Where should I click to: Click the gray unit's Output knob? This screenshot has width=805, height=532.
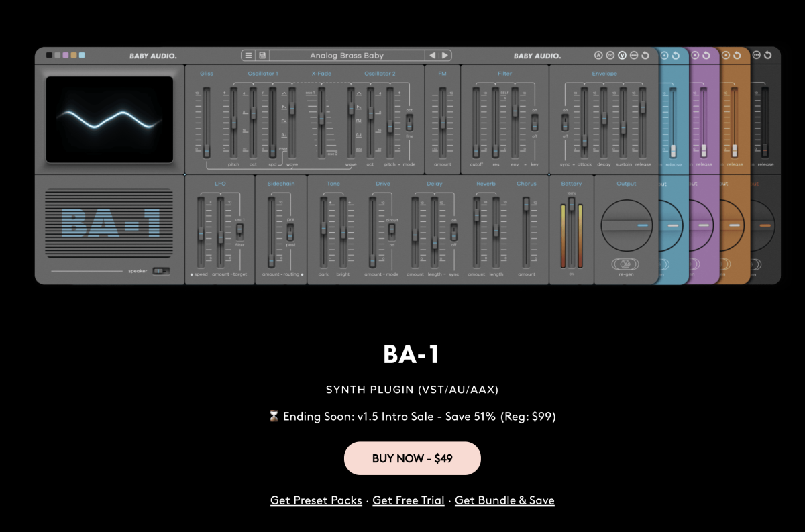(x=626, y=226)
